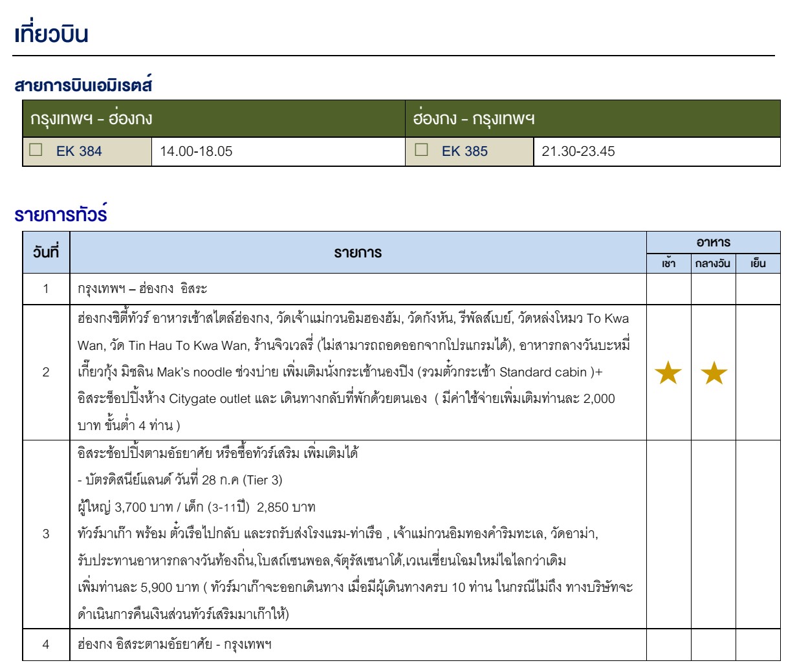Select the time 21.30-23.45

point(578,151)
